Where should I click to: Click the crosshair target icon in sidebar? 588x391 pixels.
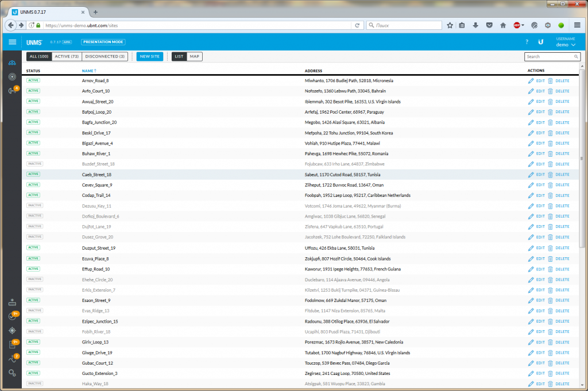pyautogui.click(x=12, y=331)
